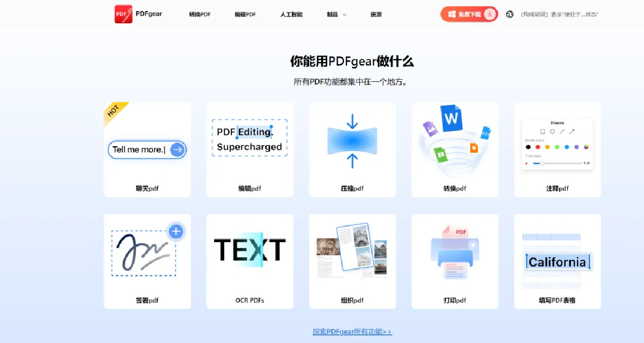Viewport: 644px width, 343px height.
Task: Pick the orange border color swatch
Action: click(547, 147)
